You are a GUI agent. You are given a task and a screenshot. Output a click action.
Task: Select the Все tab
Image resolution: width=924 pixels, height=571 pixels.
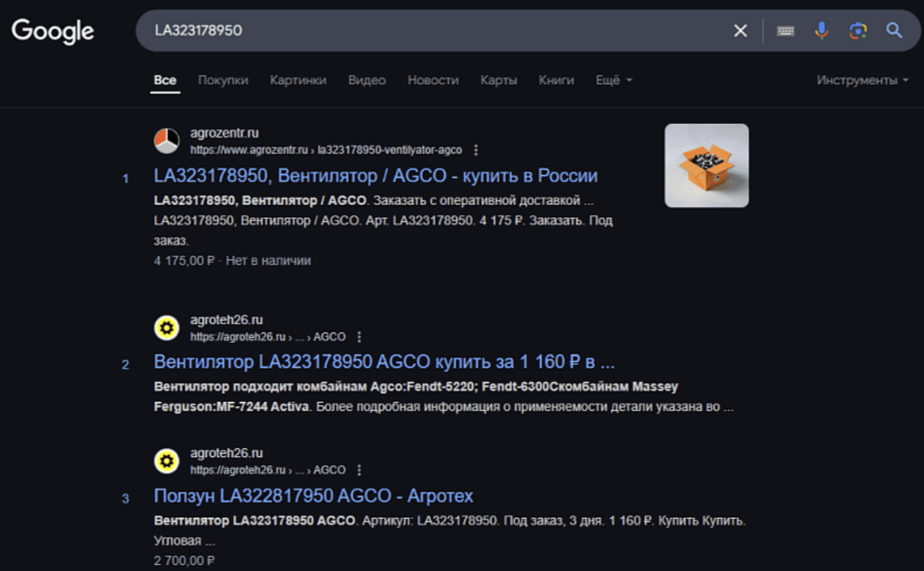165,80
